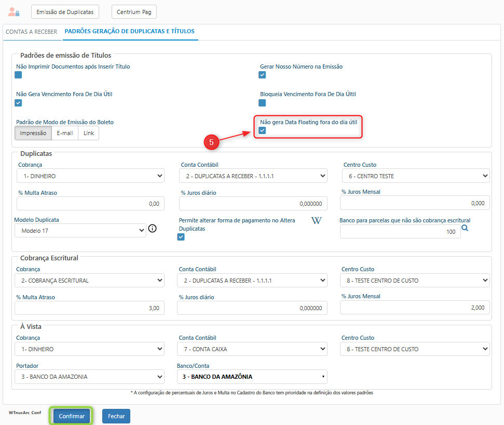Click Cobrança Escritural % Multa Atraso field 3,00
504x425 pixels.
(90, 308)
